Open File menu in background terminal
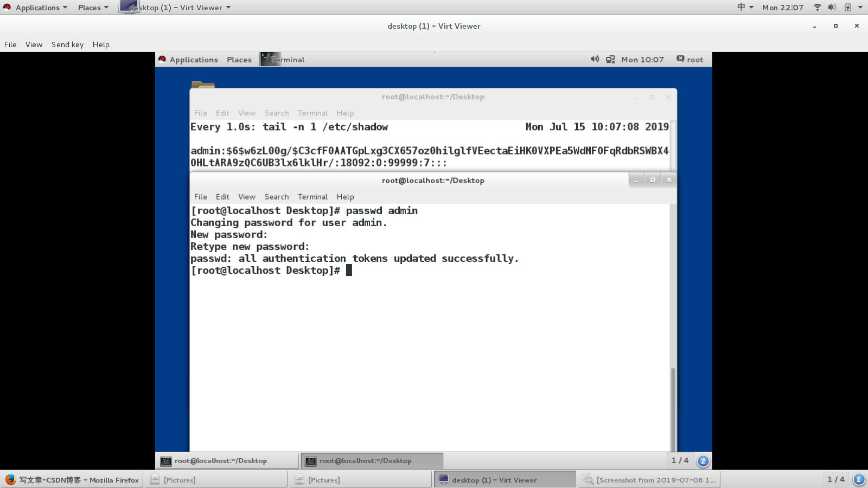Image resolution: width=868 pixels, height=488 pixels. coord(201,113)
